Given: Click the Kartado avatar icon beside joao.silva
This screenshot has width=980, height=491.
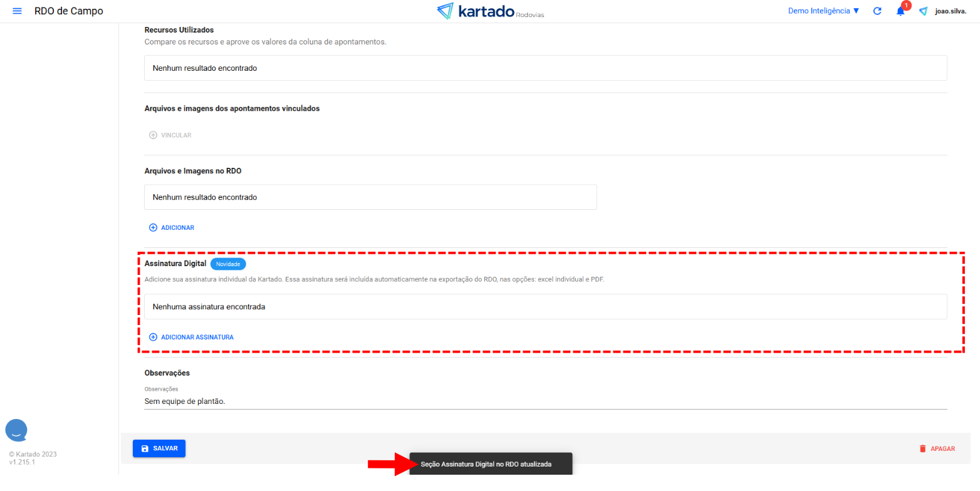Looking at the screenshot, I should click(x=924, y=11).
